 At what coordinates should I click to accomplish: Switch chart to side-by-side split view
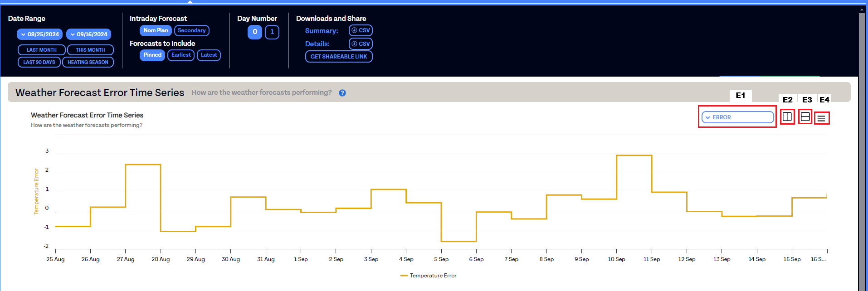pyautogui.click(x=787, y=117)
